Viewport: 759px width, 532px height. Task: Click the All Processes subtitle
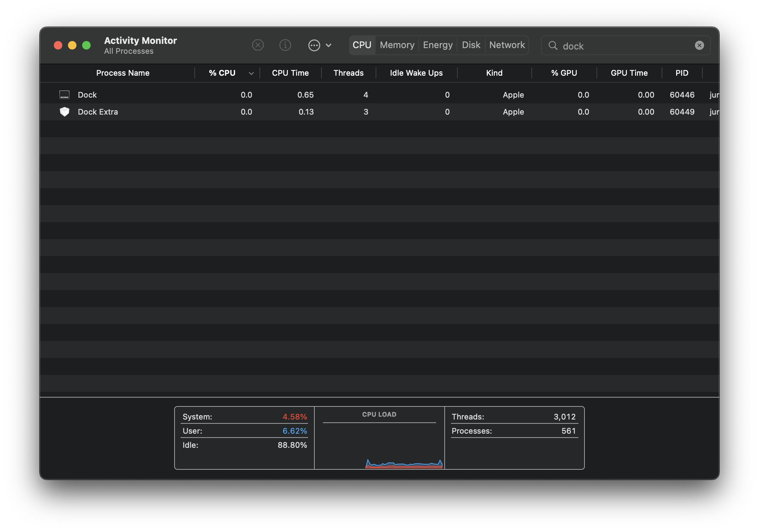coord(129,51)
